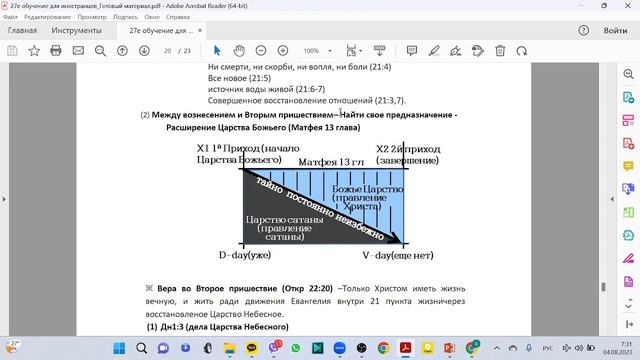Open the teal Protect tool icon
The image size is (640, 360).
click(x=628, y=235)
